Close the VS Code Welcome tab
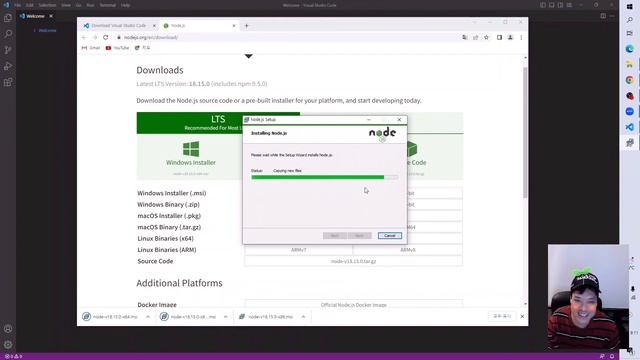 pyautogui.click(x=51, y=16)
